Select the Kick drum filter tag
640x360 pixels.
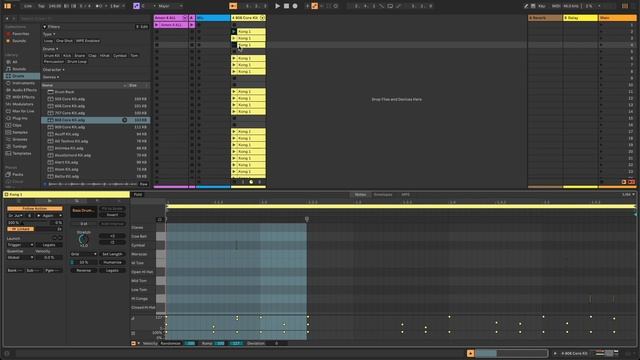[67, 56]
